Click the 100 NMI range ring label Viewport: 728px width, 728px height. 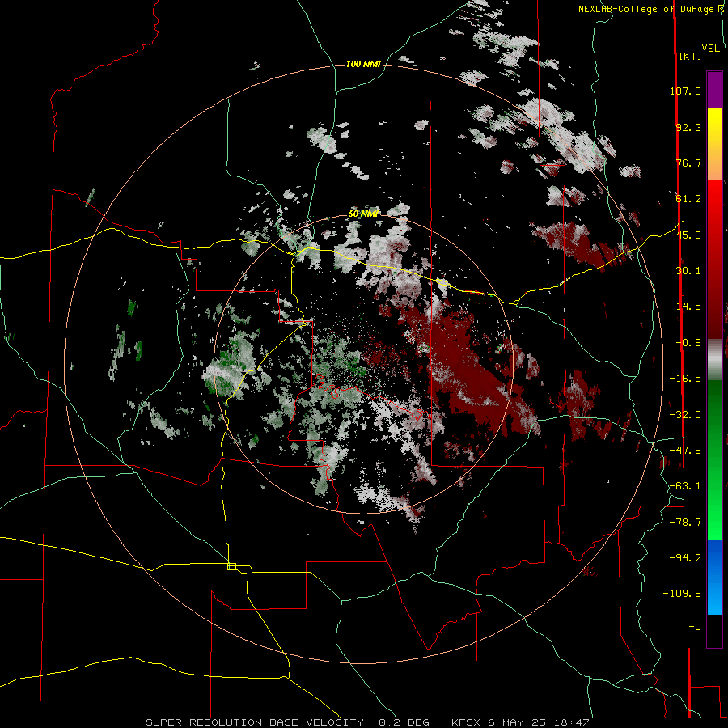(x=363, y=64)
